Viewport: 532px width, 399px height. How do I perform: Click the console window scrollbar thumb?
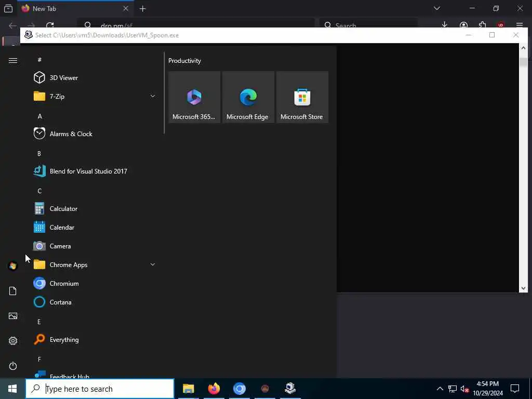(523, 62)
